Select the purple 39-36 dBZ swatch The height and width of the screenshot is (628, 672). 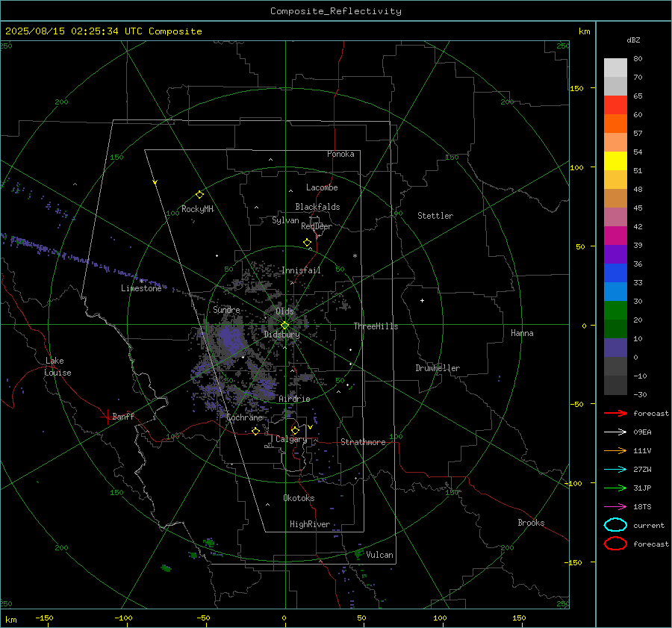point(615,254)
